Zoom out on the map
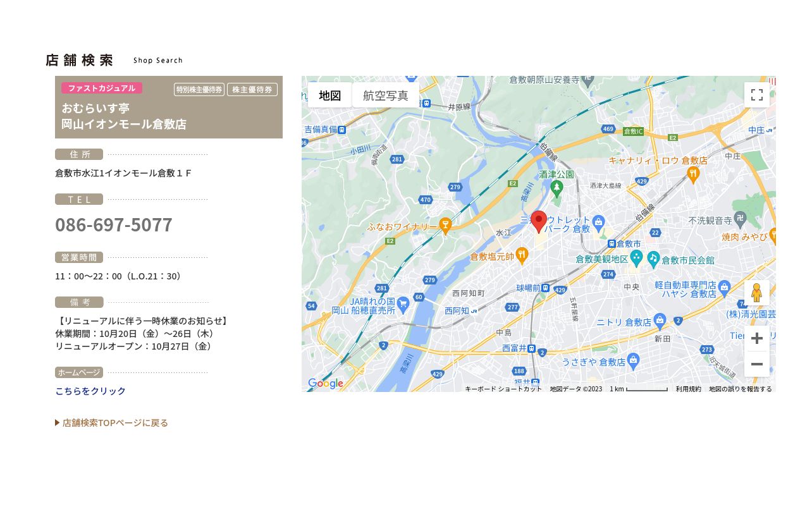Image resolution: width=812 pixels, height=526 pixels. click(756, 364)
